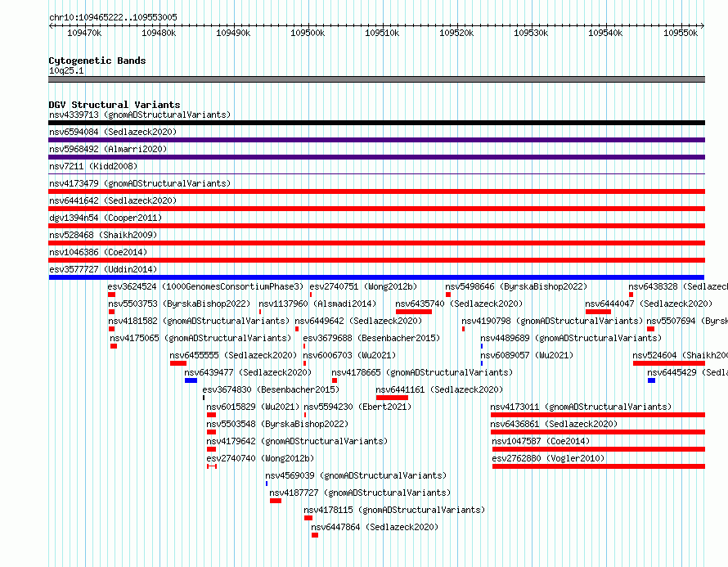Image resolution: width=728 pixels, height=567 pixels.
Task: Select the nsv6438328 variant label
Action: (x=678, y=286)
